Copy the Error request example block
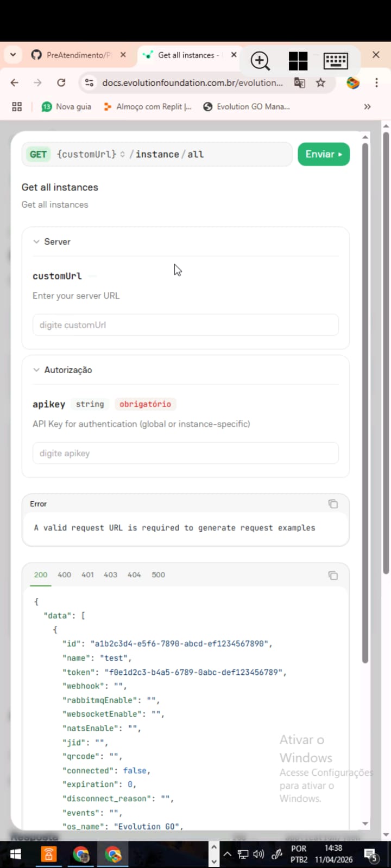391x868 pixels. pos(333,504)
